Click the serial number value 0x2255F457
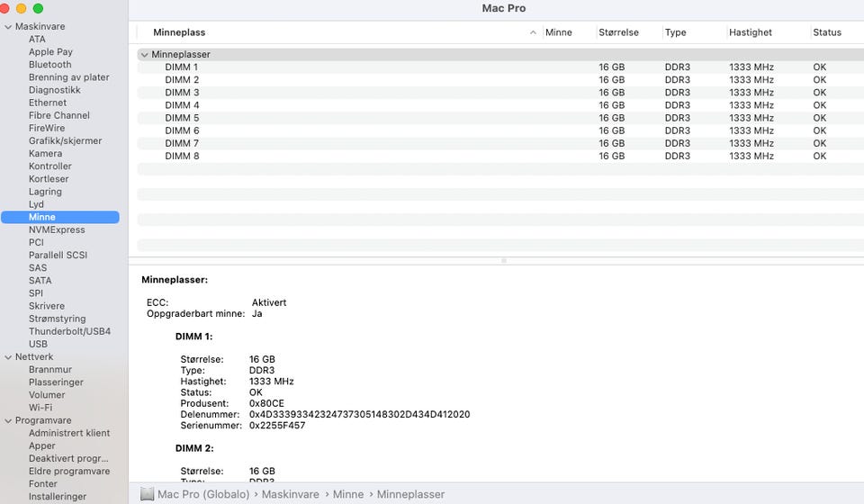Image resolution: width=864 pixels, height=504 pixels. (x=277, y=425)
